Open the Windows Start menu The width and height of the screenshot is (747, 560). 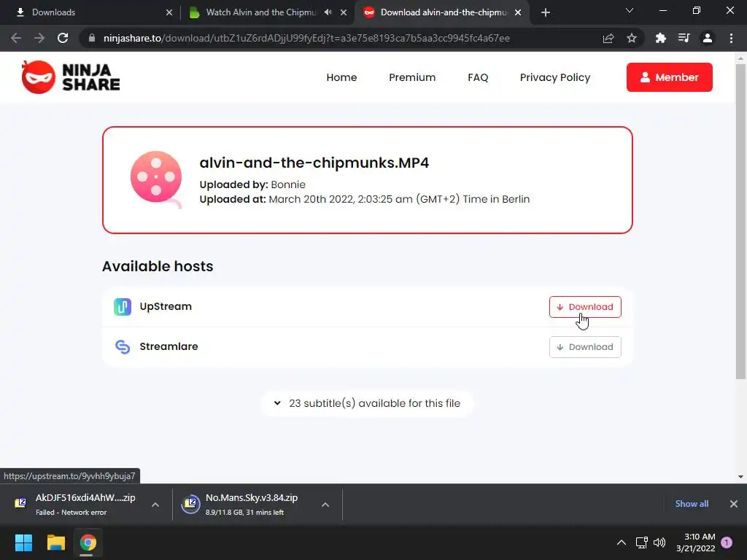(x=23, y=542)
